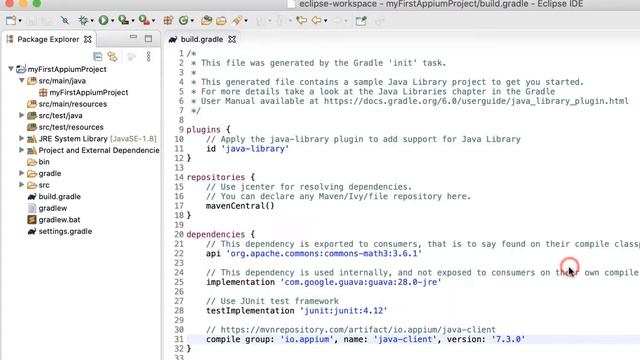The height and width of the screenshot is (360, 640).
Task: Click the Coverage run icon
Action: coord(123,20)
